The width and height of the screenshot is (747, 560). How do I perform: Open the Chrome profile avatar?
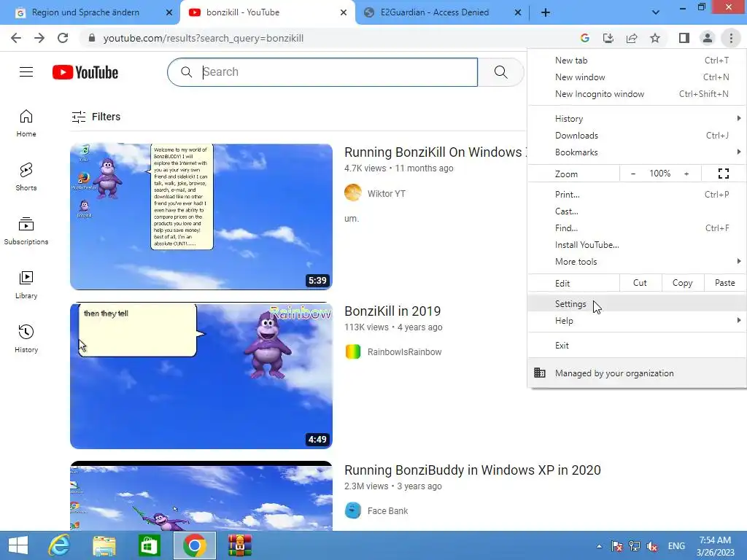pyautogui.click(x=708, y=38)
